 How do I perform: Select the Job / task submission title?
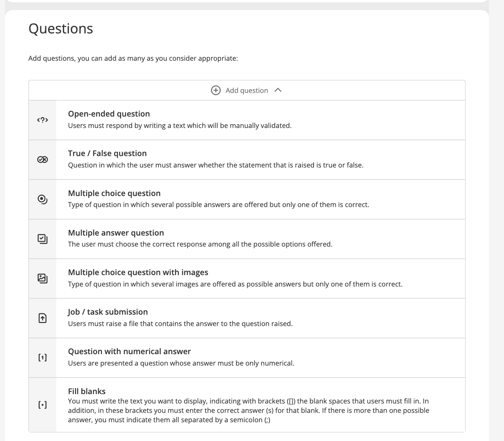pos(108,312)
